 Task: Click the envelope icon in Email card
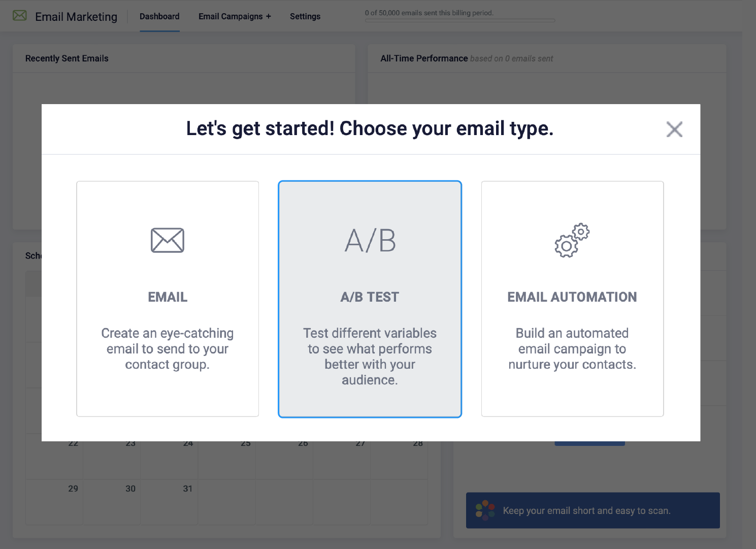click(x=168, y=240)
